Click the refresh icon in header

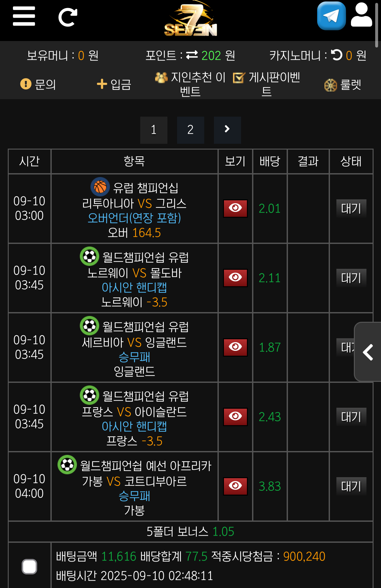pos(68,17)
